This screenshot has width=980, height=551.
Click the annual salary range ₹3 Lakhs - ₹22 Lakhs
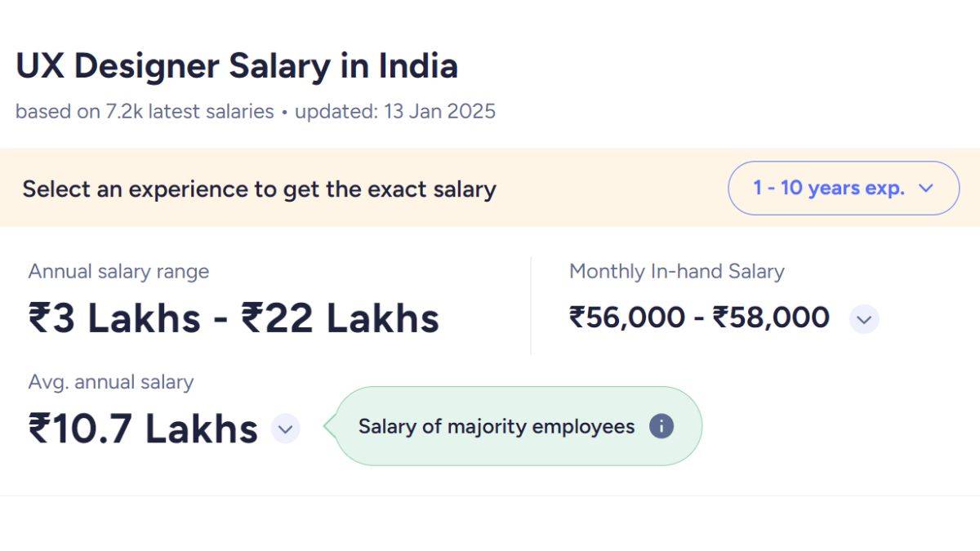pos(232,318)
